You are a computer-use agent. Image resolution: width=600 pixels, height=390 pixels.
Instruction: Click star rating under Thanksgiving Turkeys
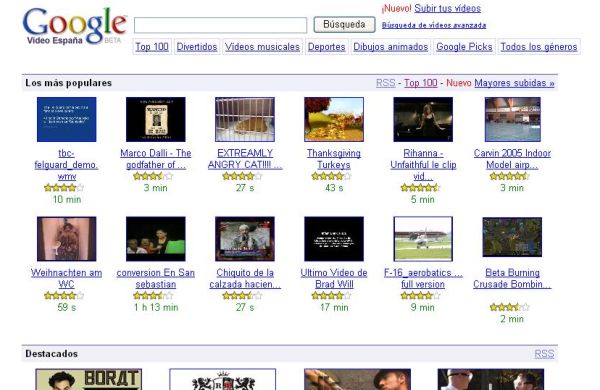click(331, 176)
